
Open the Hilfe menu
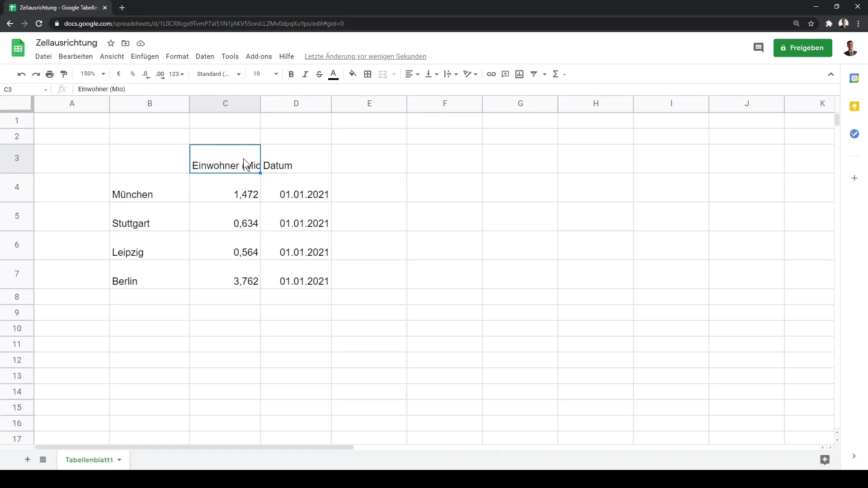(x=287, y=56)
